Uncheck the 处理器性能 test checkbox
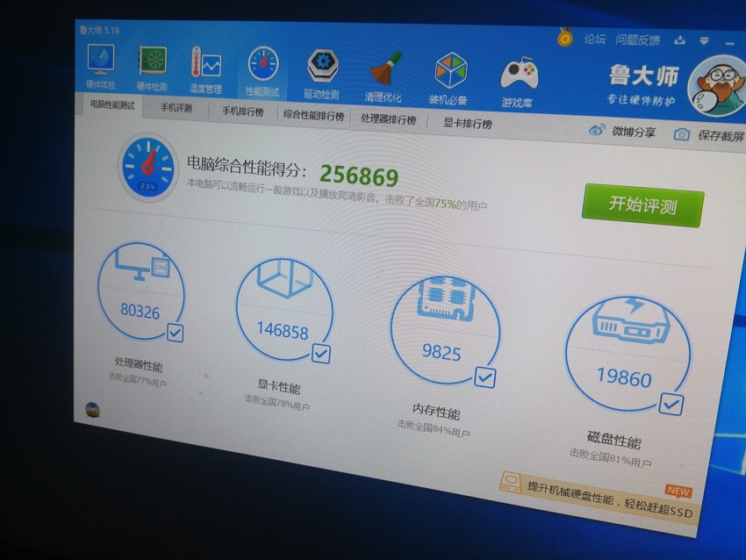The image size is (746, 560). pos(175,333)
